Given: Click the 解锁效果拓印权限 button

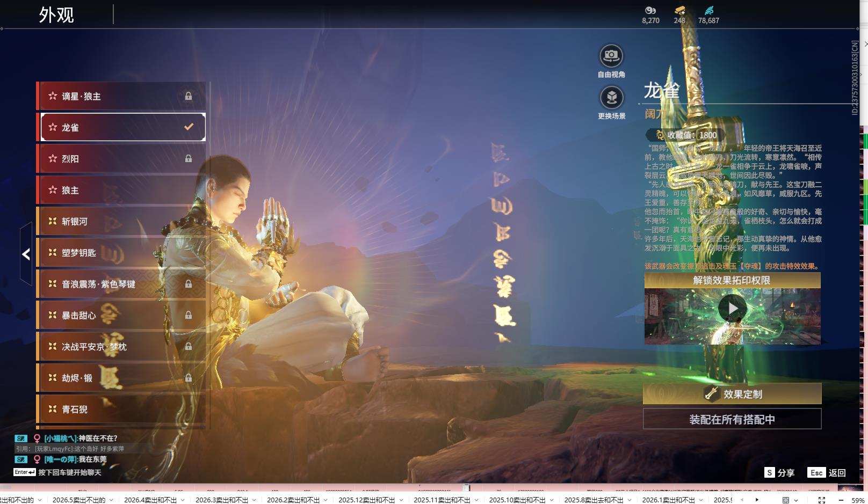Looking at the screenshot, I should click(732, 280).
